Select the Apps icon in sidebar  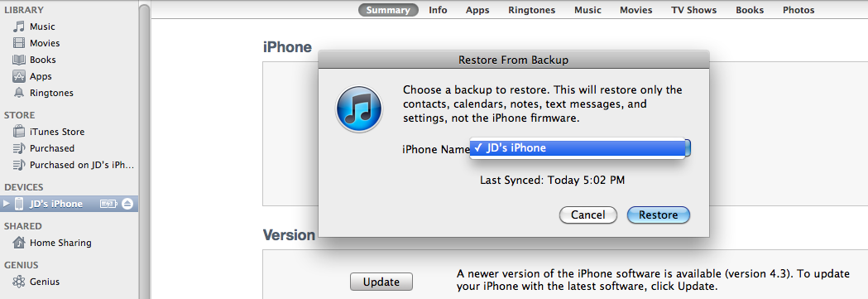click(19, 76)
